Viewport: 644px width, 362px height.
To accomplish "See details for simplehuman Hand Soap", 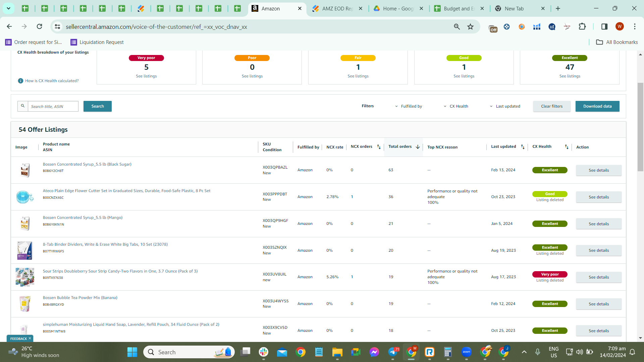I will [x=599, y=331].
